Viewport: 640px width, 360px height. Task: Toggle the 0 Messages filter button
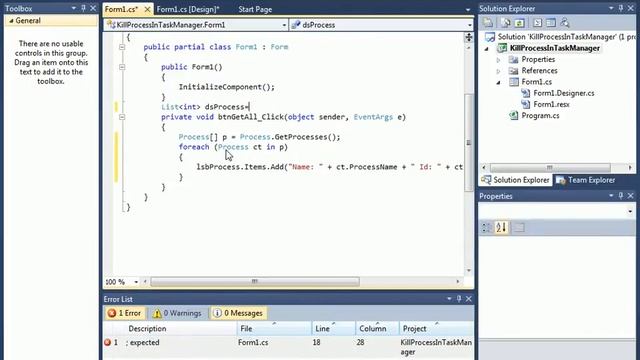(238, 313)
